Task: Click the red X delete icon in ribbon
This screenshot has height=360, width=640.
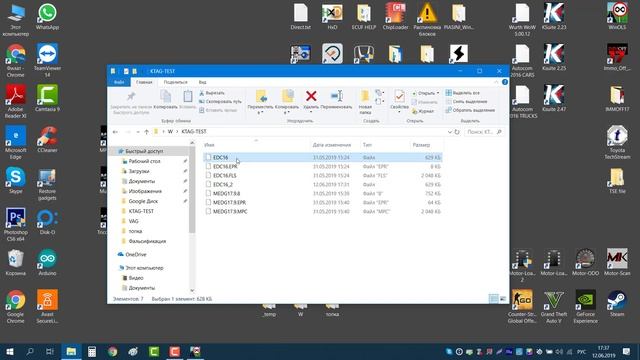Action: click(x=311, y=96)
